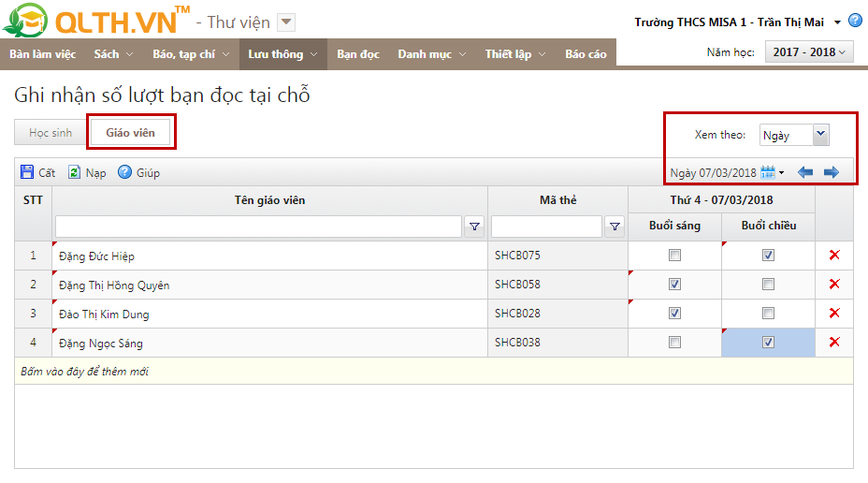
Task: Open Năm học 2017 - 2018 dropdown
Action: point(809,52)
